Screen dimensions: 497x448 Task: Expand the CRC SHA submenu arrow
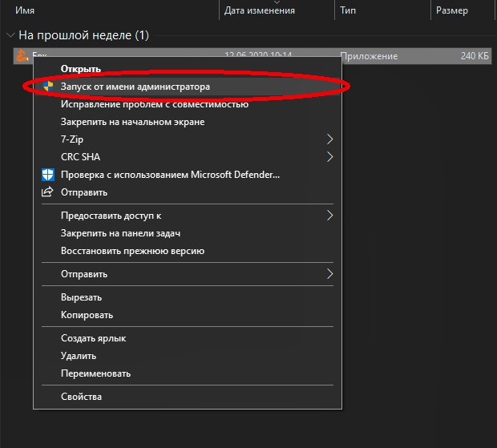point(330,157)
